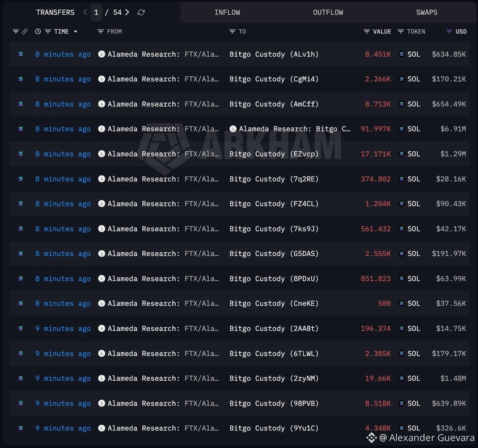Open Solana transaction icon for EZvcp transfer

(21, 154)
